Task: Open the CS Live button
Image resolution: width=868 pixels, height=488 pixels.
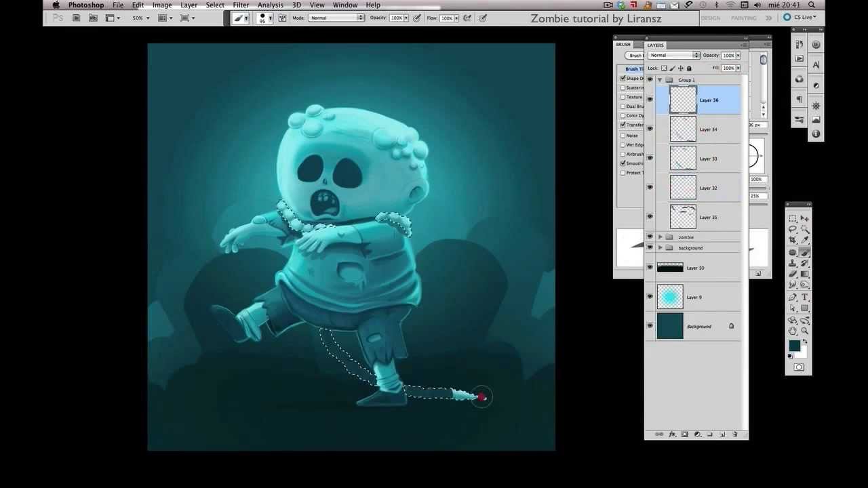Action: pyautogui.click(x=800, y=18)
